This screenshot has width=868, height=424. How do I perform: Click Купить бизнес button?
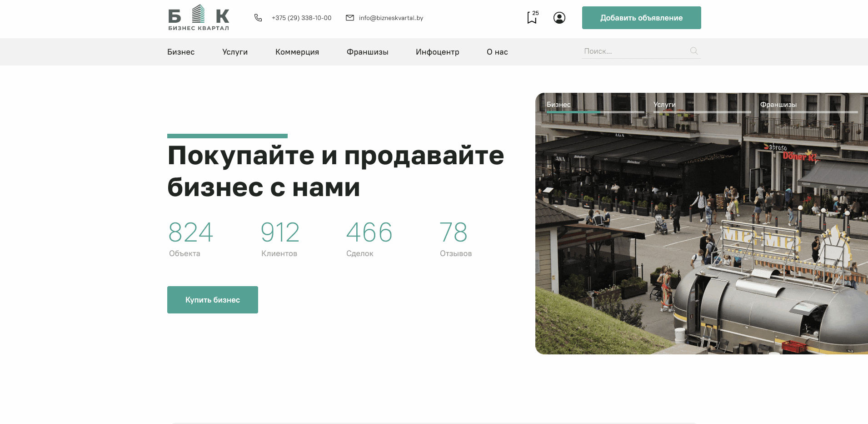(x=213, y=300)
